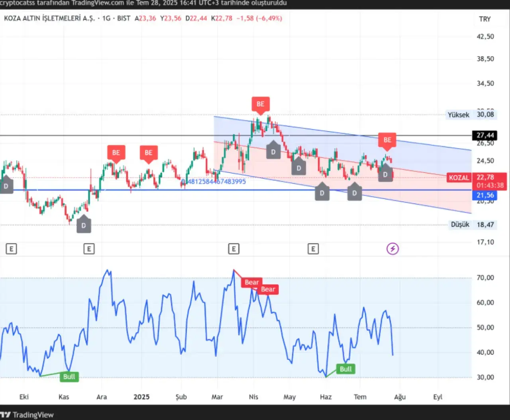
Task: Click the topmost red BE signal label
Action: click(261, 104)
